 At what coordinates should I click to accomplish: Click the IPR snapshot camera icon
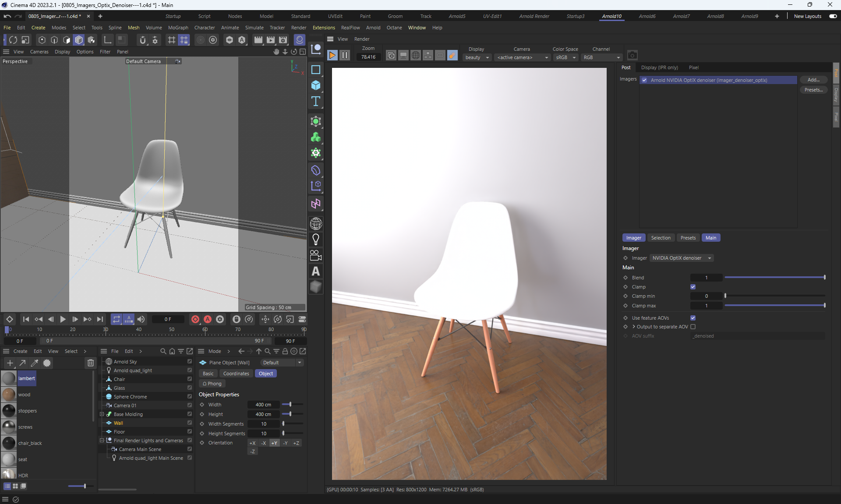632,55
